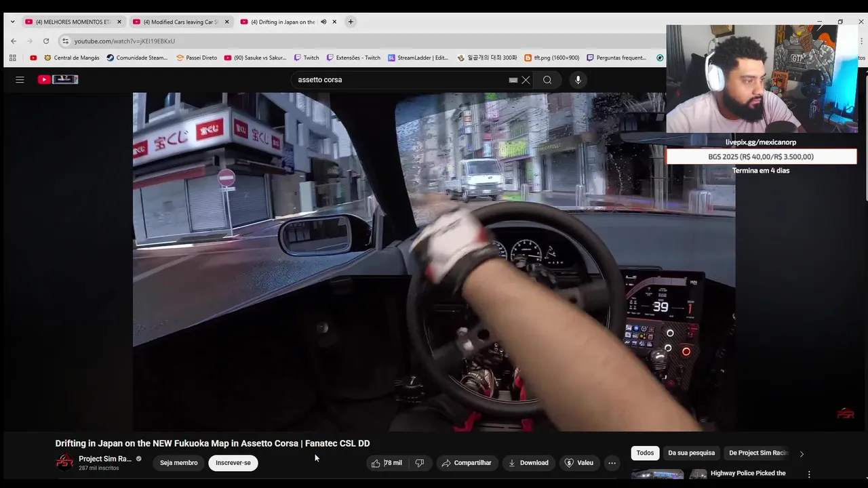
Task: Open Project Sim Racing channel avatar
Action: coord(64,463)
